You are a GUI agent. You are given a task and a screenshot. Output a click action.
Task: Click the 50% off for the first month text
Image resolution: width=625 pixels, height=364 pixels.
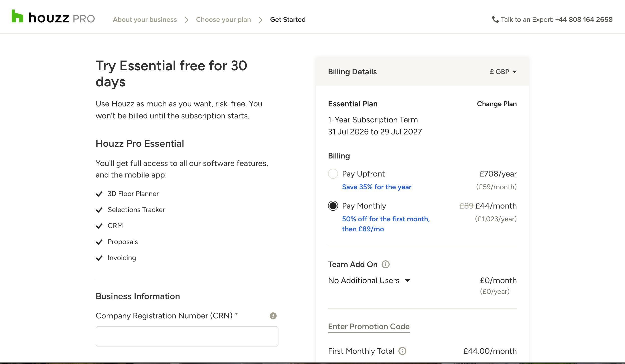click(386, 219)
